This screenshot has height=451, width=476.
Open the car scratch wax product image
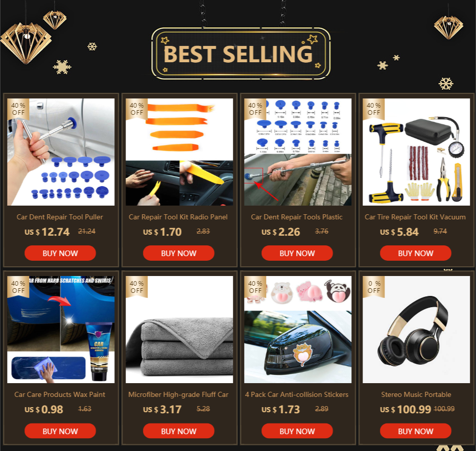pos(61,330)
